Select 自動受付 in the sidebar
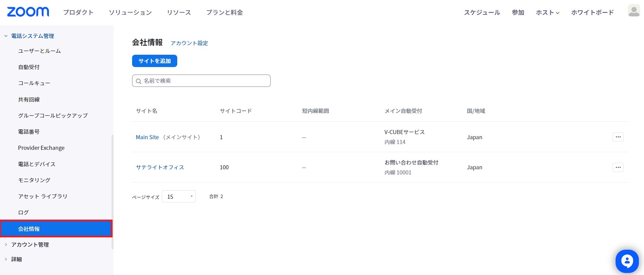The image size is (644, 275). click(x=29, y=67)
